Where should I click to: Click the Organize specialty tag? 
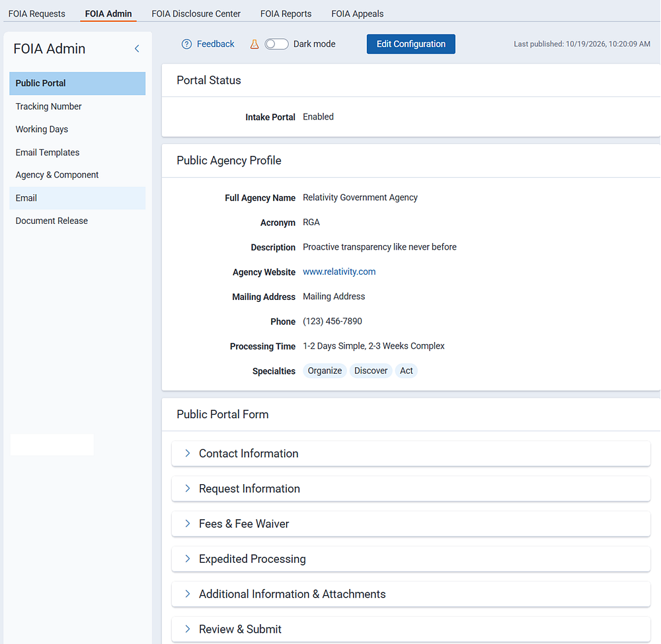tap(325, 371)
